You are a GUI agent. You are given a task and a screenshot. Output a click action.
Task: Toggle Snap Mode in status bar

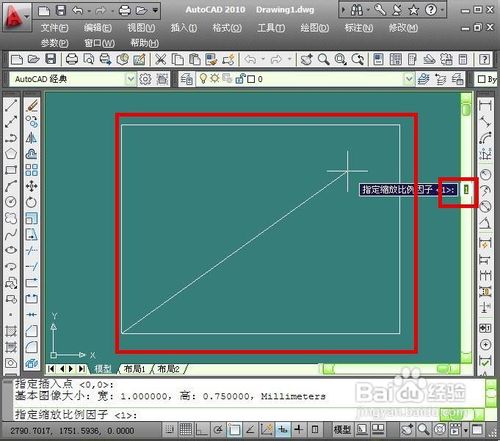click(170, 430)
